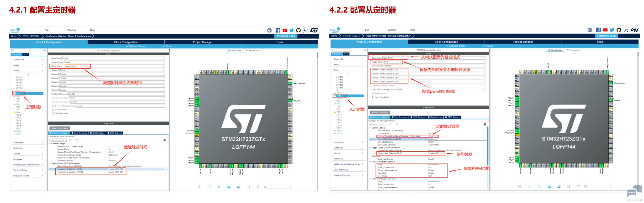Click GENERATE CODE in TIM1 window
Image resolution: width=644 pixels, height=203 pixels.
click(286, 36)
